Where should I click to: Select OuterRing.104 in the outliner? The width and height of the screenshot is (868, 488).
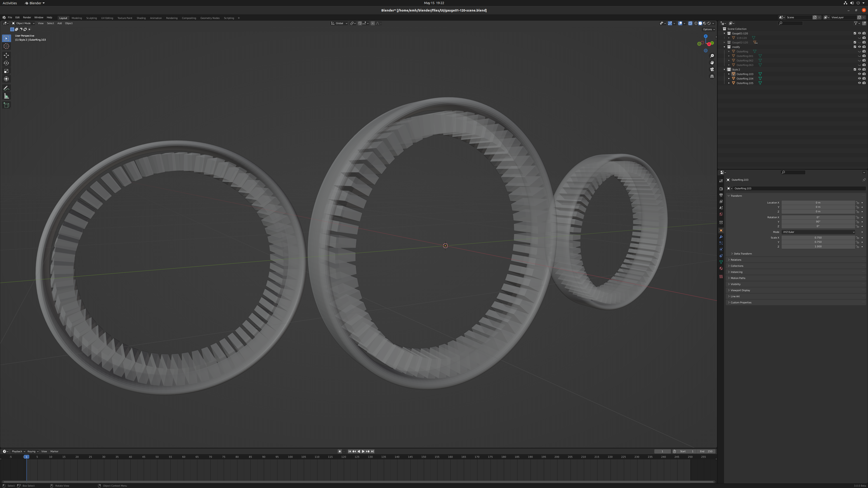pyautogui.click(x=745, y=78)
